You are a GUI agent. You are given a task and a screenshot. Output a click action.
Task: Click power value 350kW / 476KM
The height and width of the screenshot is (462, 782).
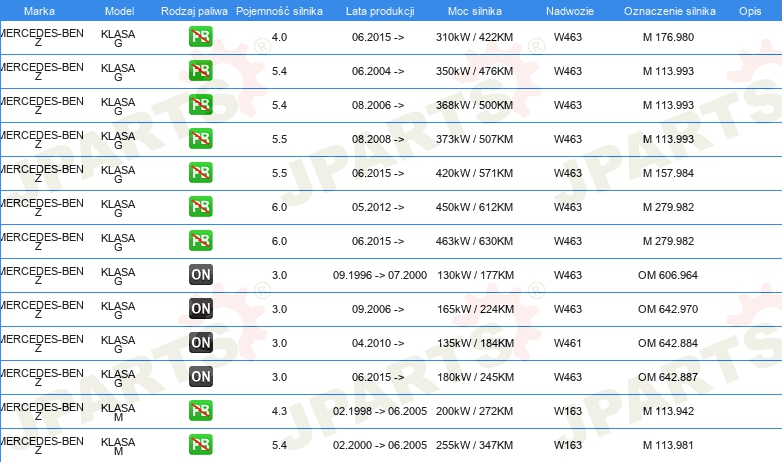tap(474, 71)
